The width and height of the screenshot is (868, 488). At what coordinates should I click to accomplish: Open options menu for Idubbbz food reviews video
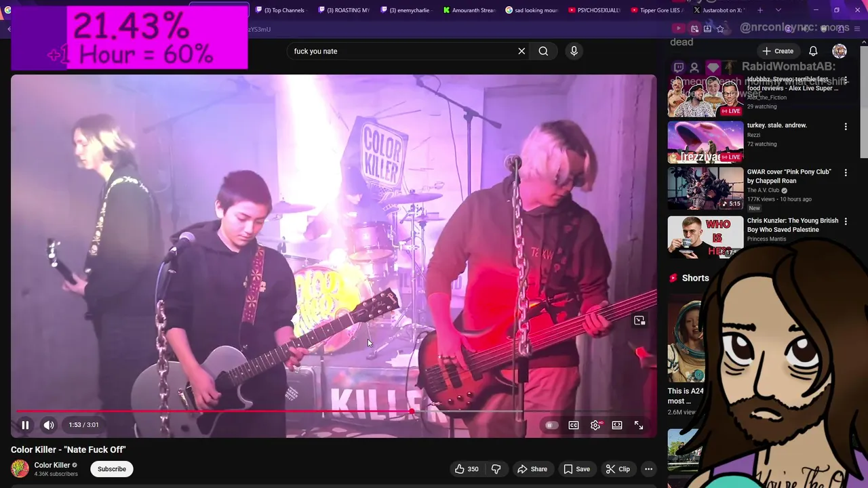coord(846,81)
